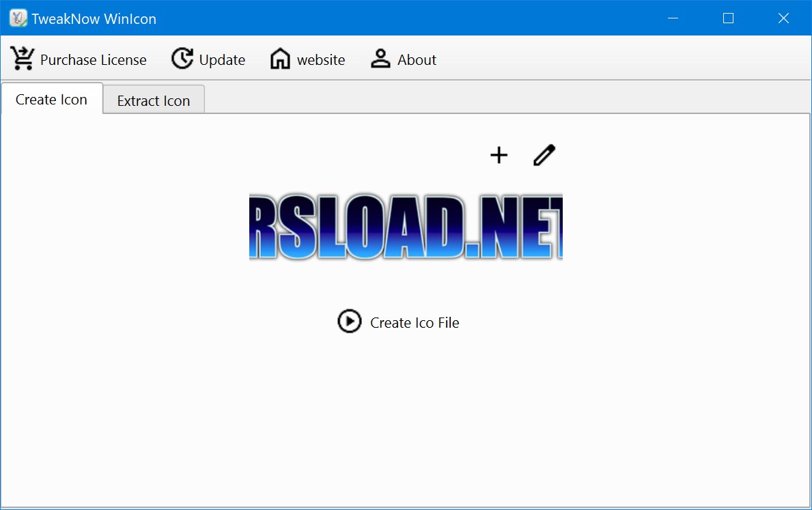Click the home icon for website
Viewport: 812px width, 510px height.
[280, 59]
